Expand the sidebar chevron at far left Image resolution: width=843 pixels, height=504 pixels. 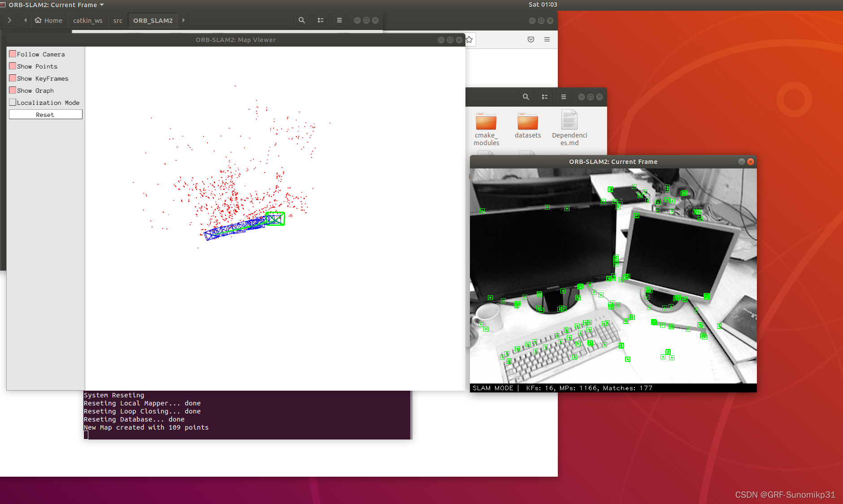[9, 20]
